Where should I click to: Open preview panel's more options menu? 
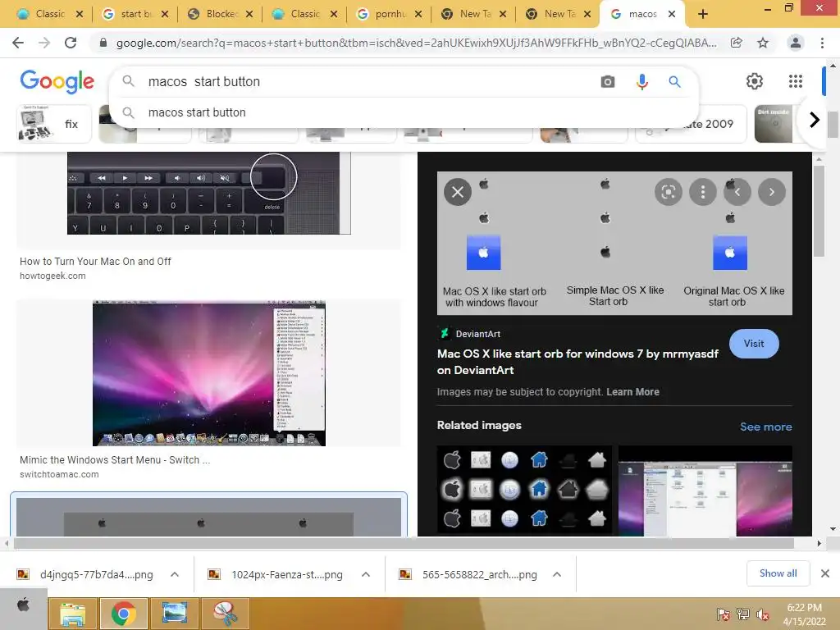(x=703, y=192)
